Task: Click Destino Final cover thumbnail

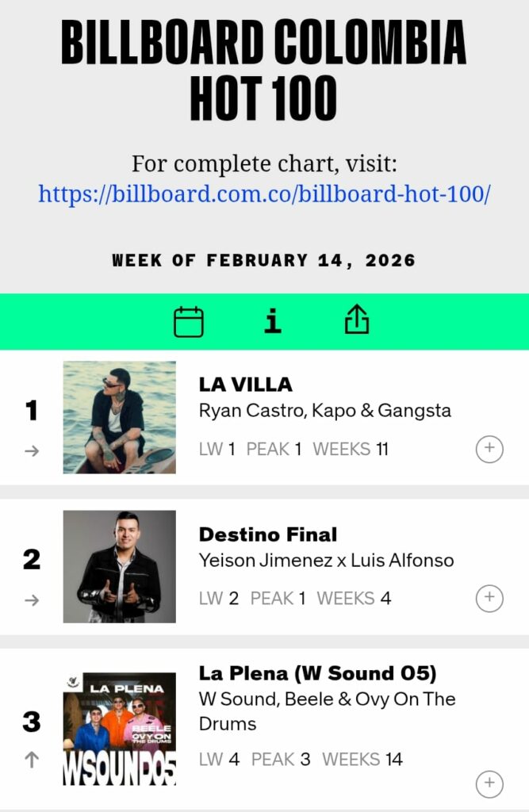Action: pyautogui.click(x=120, y=566)
